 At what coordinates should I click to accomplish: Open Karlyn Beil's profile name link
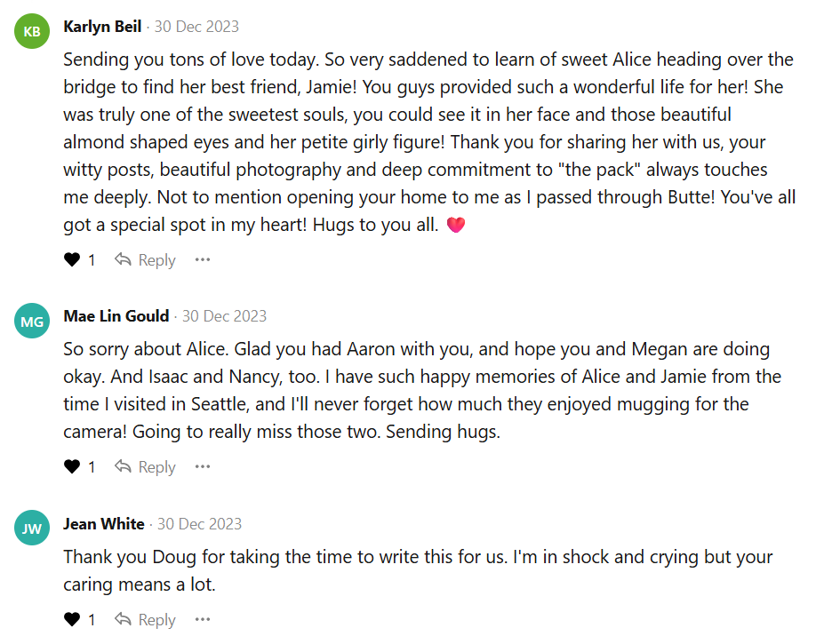pos(102,27)
